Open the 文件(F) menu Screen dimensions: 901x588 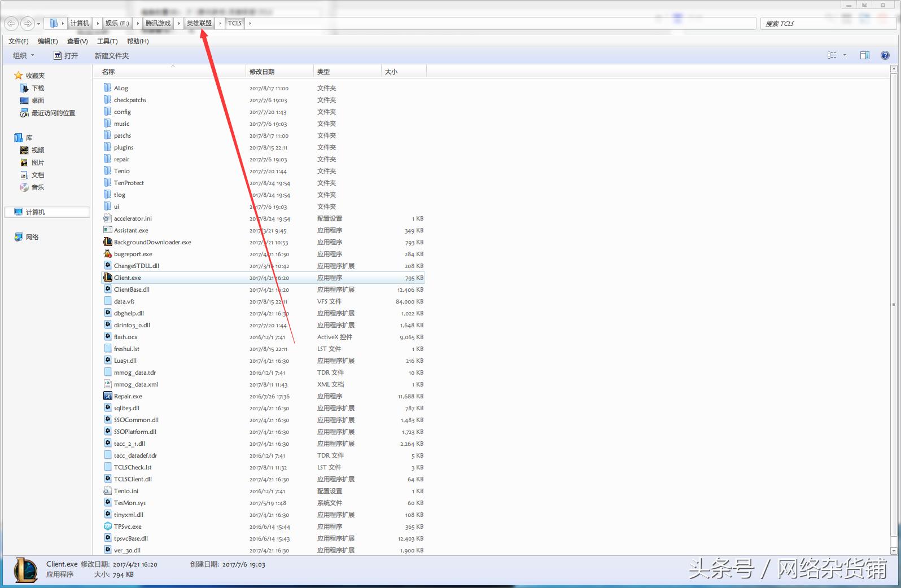(18, 41)
